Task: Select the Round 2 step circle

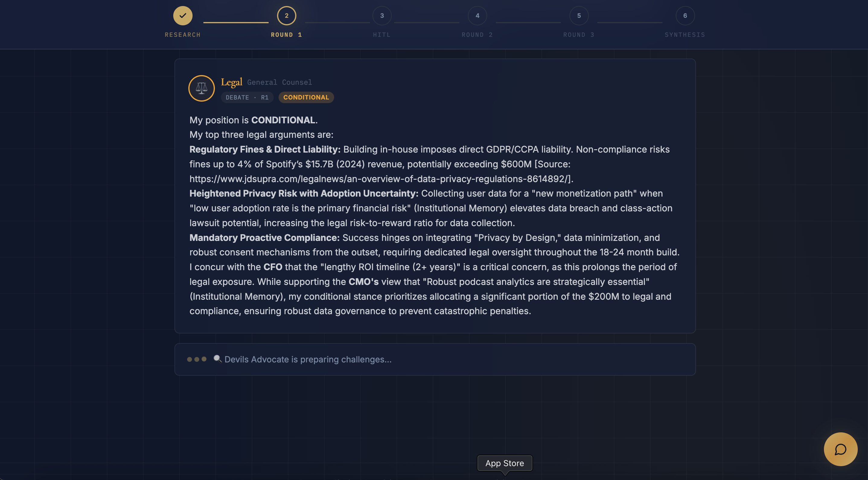Action: 477,15
